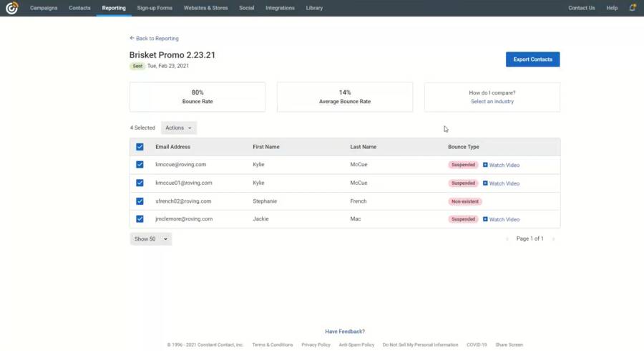Toggle the select-all checkbox in table header
This screenshot has width=644, height=351.
[x=140, y=147]
